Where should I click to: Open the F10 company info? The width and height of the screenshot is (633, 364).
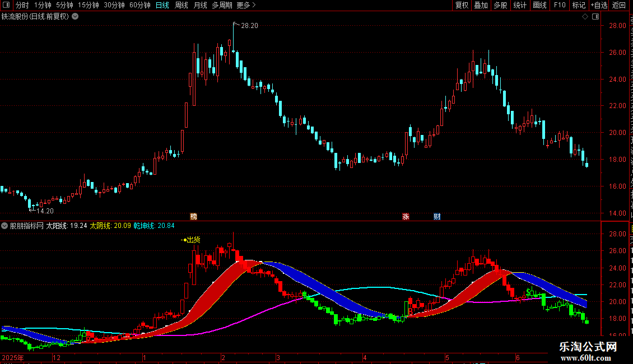560,5
